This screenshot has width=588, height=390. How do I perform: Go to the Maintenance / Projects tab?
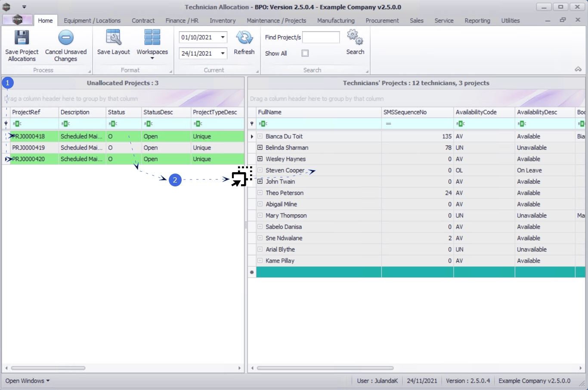coord(276,21)
